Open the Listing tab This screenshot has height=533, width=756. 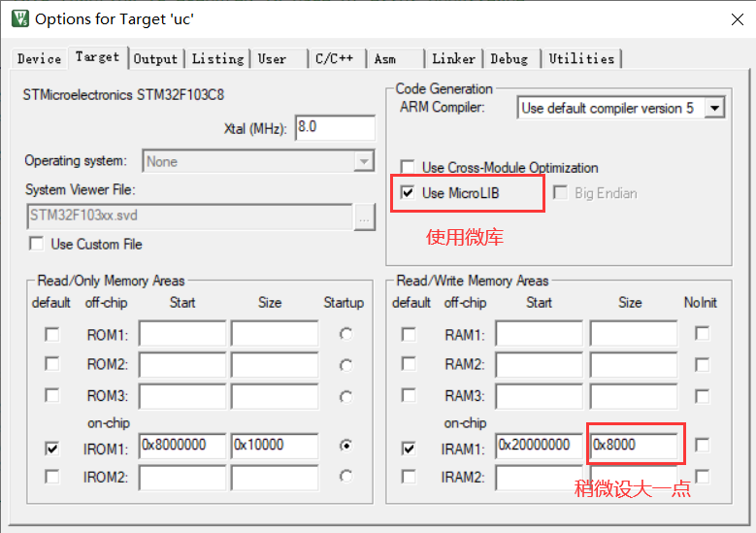(217, 59)
